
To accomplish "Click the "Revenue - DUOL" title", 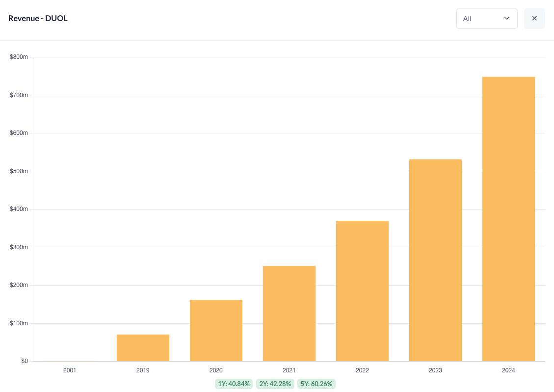I will 38,18.
